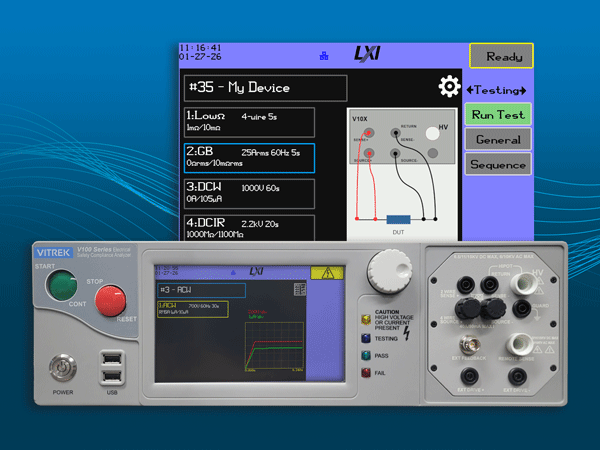This screenshot has width=600, height=450.
Task: Open the Sequence menu
Action: coord(496,164)
